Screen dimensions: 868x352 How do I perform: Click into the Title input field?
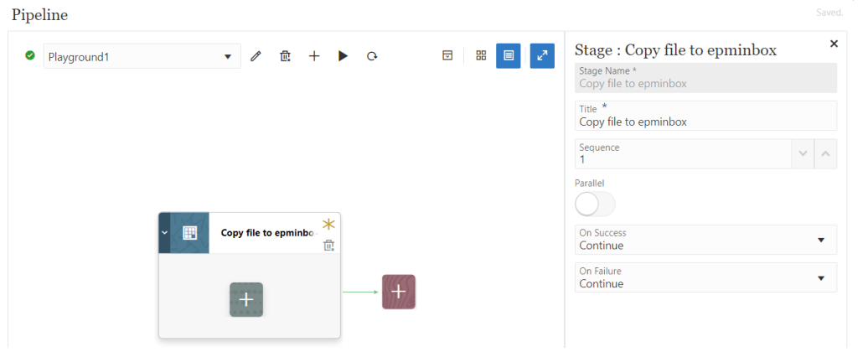click(x=705, y=116)
